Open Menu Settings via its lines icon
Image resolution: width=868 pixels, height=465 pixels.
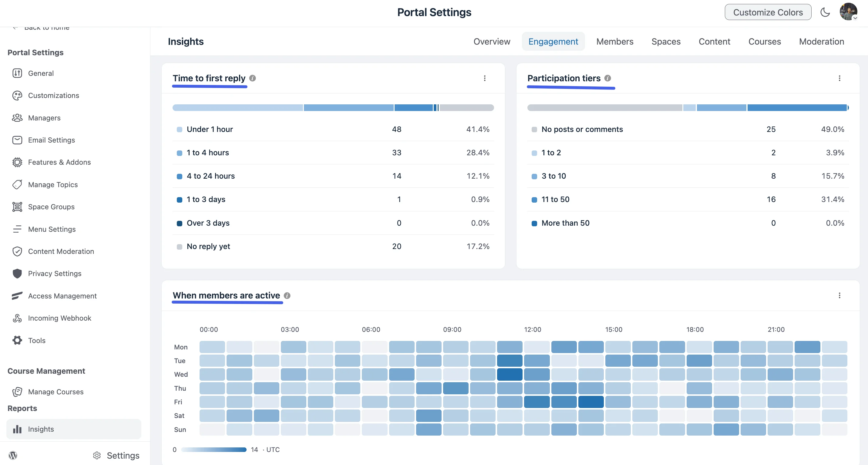(17, 229)
